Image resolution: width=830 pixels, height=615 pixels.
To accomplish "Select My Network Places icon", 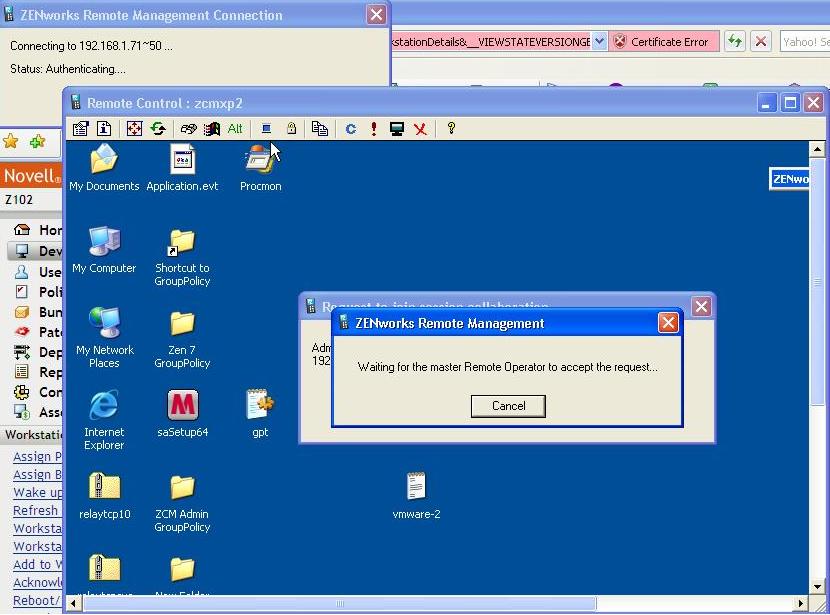I will [104, 338].
